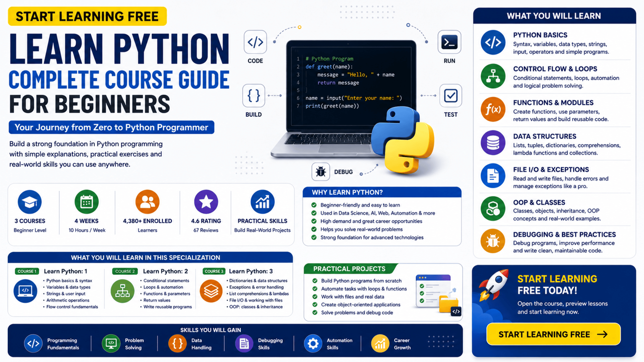Click the Career Growth chart icon
Viewport: 644px width, 362px height.
point(380,344)
